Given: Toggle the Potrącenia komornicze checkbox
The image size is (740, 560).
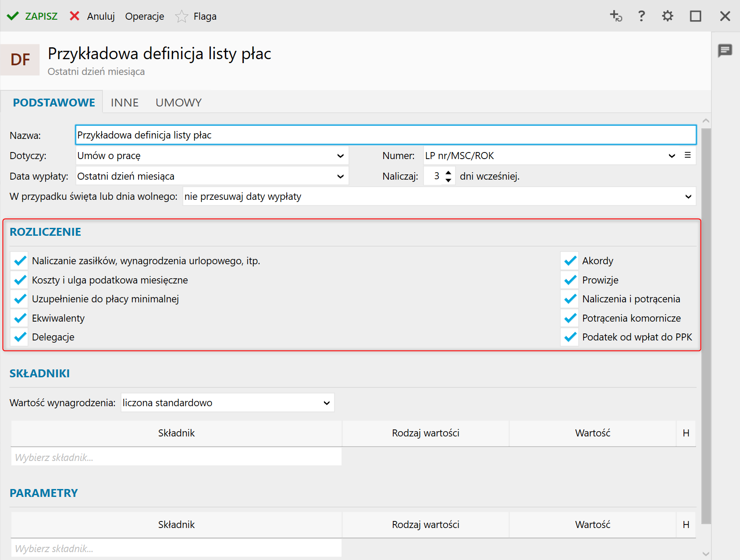Looking at the screenshot, I should point(570,318).
